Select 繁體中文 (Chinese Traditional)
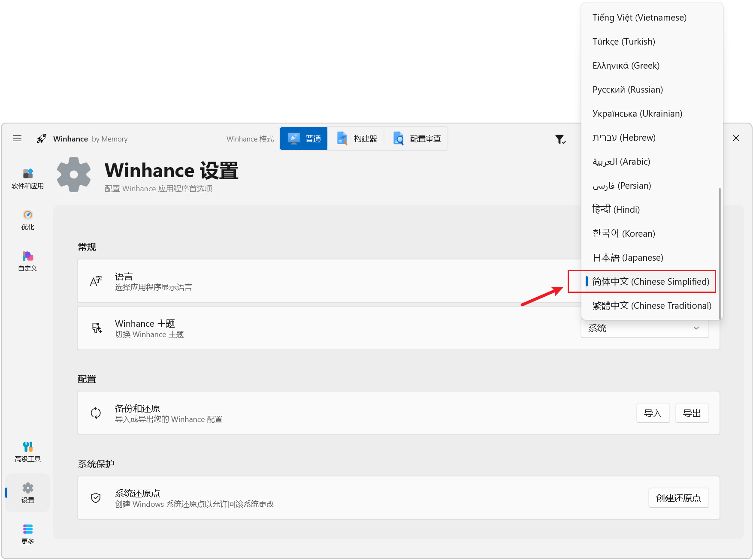The height and width of the screenshot is (560, 753). (651, 306)
